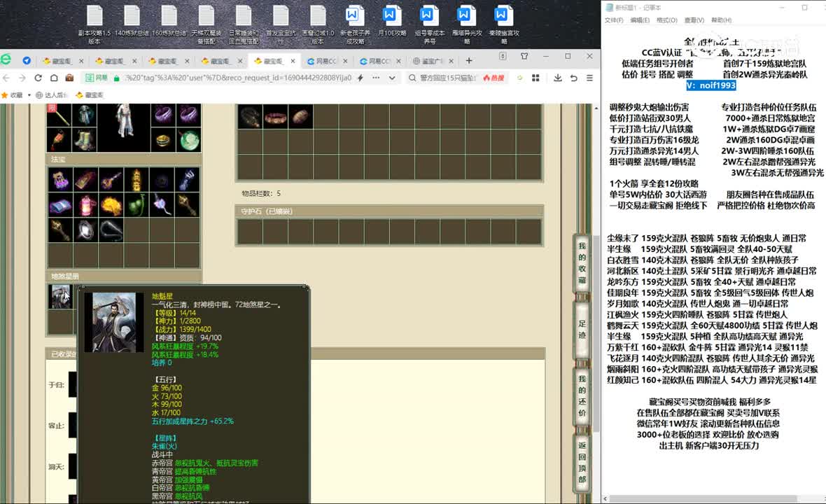Click the 地煞星册 star portrait thumbnail

[x=61, y=297]
